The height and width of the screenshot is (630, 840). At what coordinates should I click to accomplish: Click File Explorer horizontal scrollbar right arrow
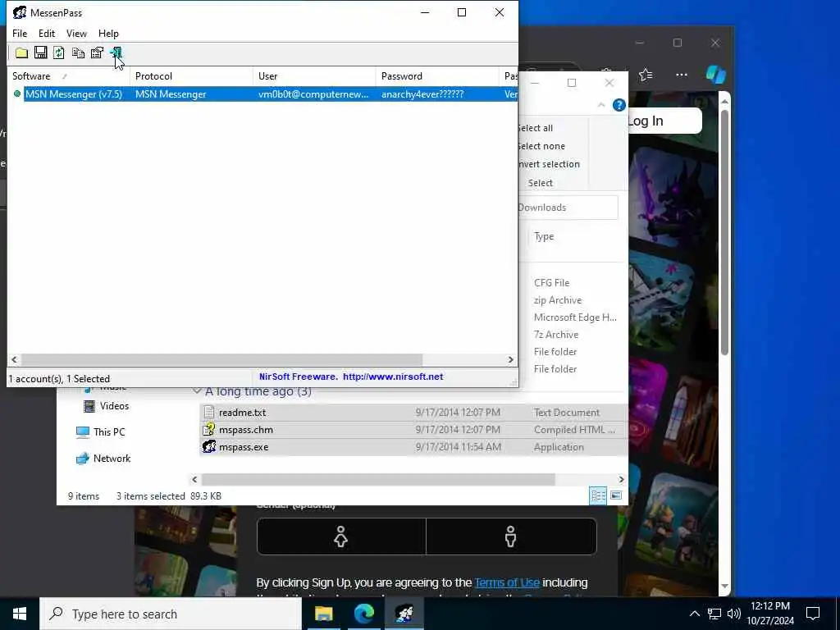click(622, 479)
